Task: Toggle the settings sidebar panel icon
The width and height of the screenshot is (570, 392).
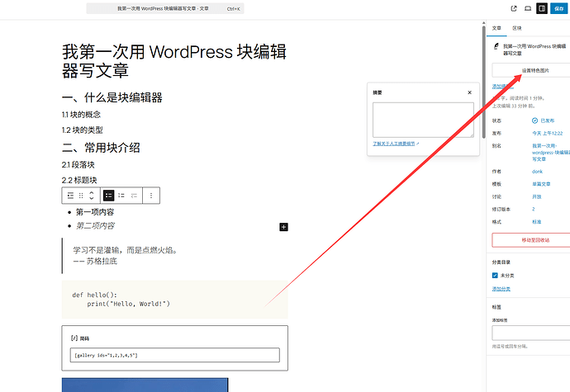Action: [x=542, y=8]
